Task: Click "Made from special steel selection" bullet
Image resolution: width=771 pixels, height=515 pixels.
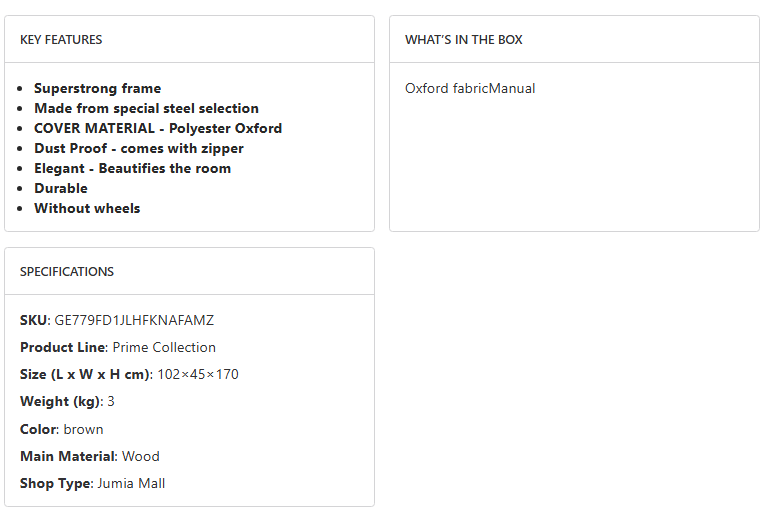Action: pos(146,108)
